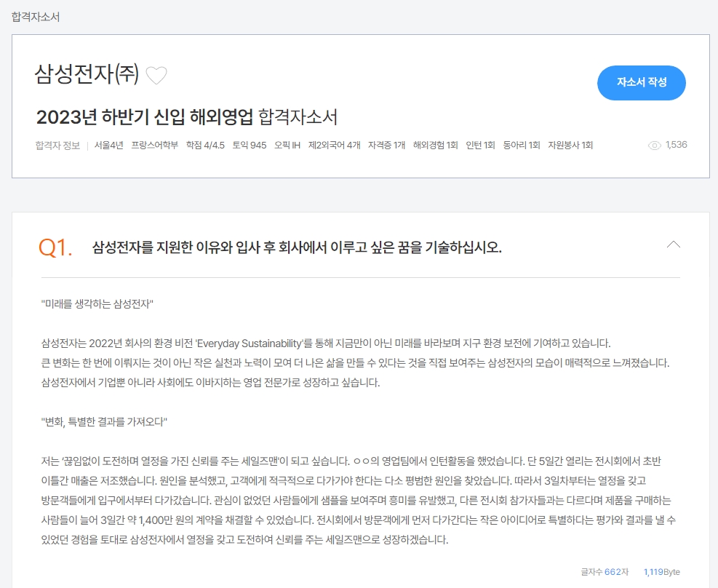Click the 동아리 1회 spec
The width and height of the screenshot is (718, 588).
[x=522, y=145]
